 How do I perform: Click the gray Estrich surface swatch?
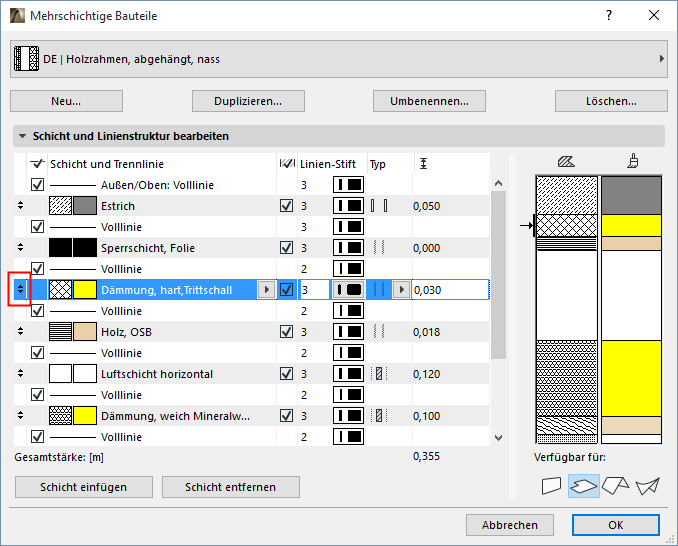coord(85,206)
